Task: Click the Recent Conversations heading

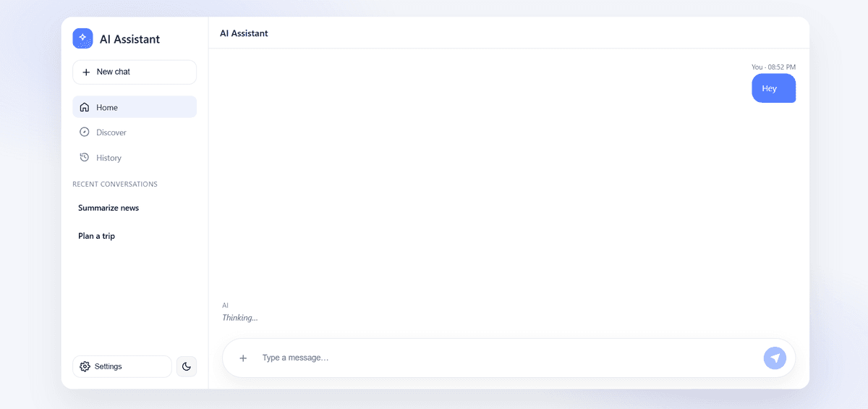Action: click(115, 185)
